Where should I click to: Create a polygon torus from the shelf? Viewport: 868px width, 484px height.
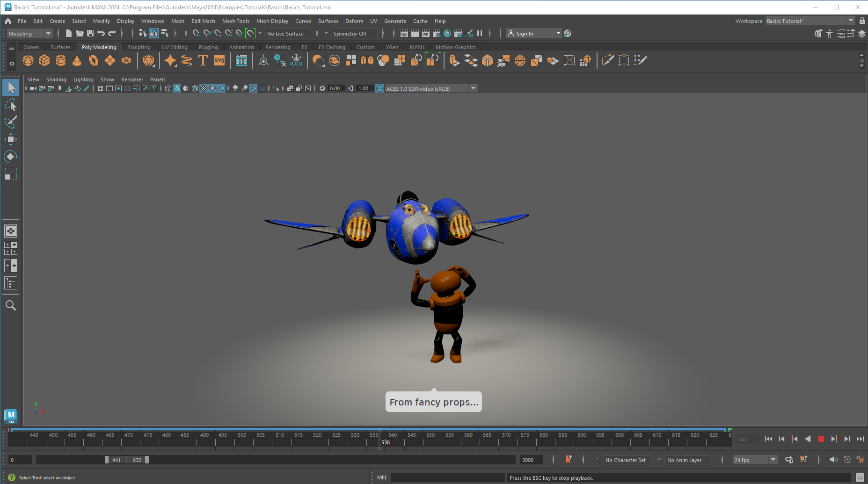(x=94, y=60)
